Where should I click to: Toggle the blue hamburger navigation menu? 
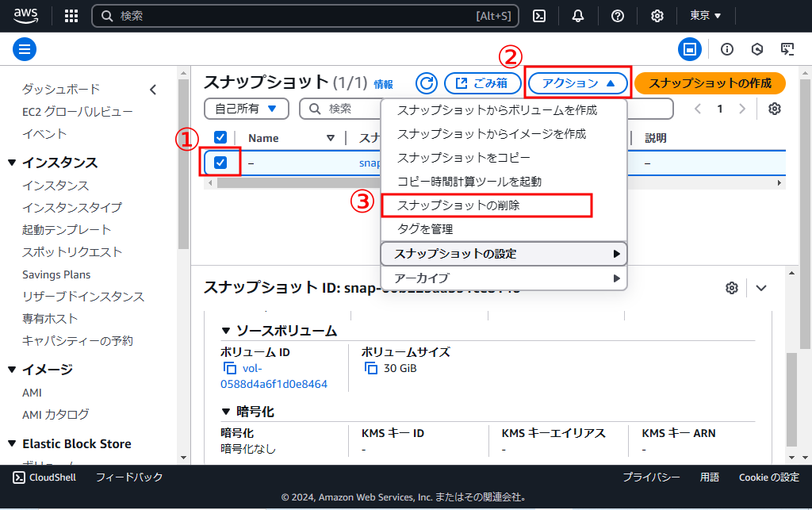(25, 49)
